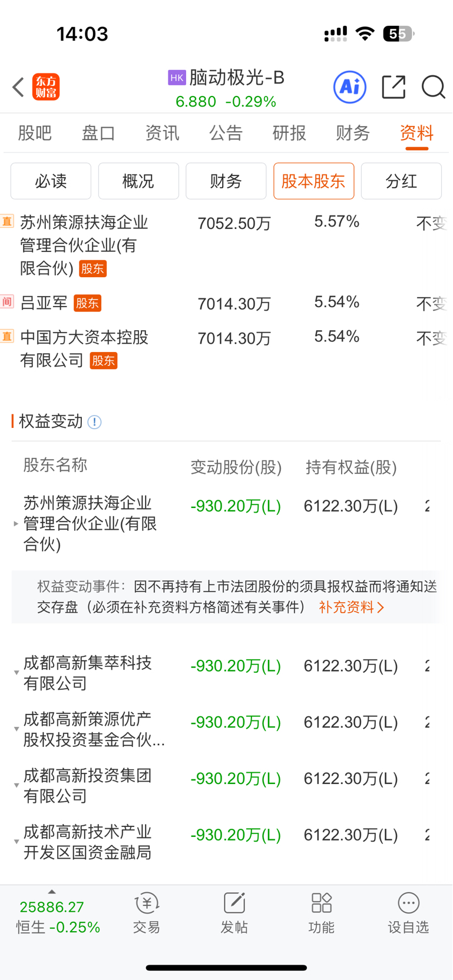Tap the 持有权益(股) column header
453x980 pixels.
[351, 467]
